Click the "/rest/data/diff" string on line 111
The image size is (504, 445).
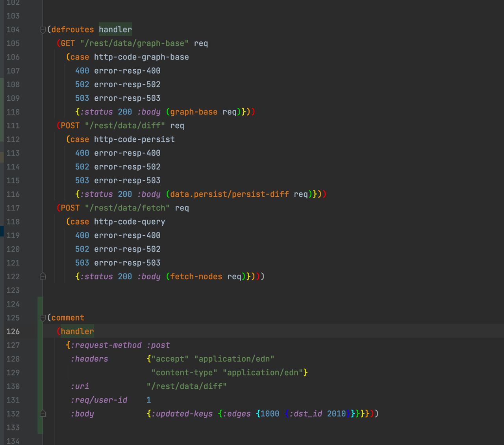point(125,126)
